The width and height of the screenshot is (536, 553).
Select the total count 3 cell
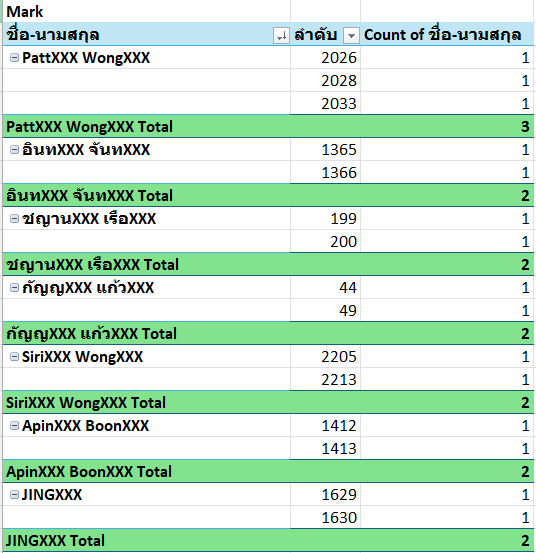pyautogui.click(x=447, y=127)
